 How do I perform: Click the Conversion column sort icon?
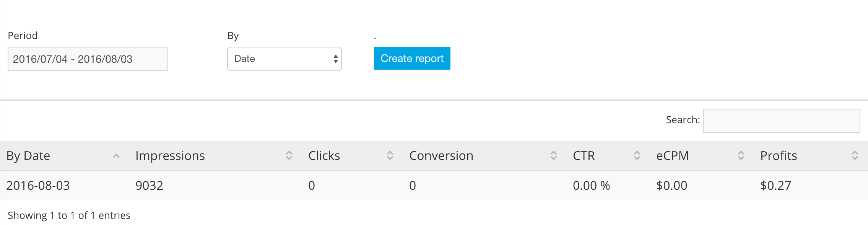[x=553, y=155]
